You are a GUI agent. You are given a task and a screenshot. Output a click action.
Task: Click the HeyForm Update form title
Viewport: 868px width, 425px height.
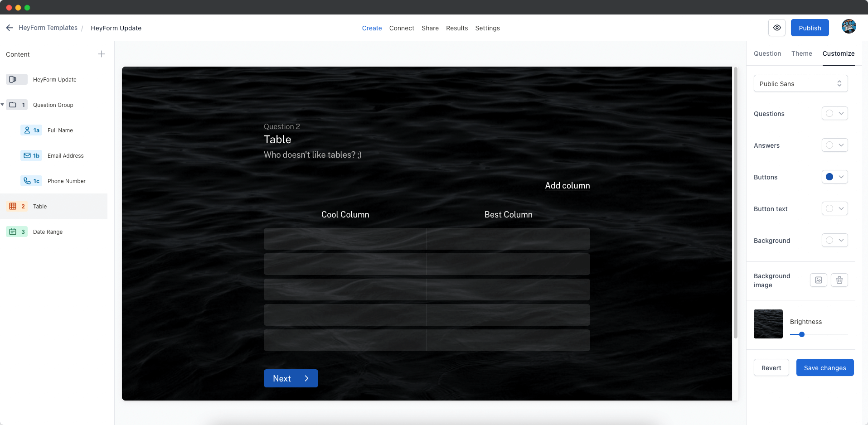click(x=116, y=28)
